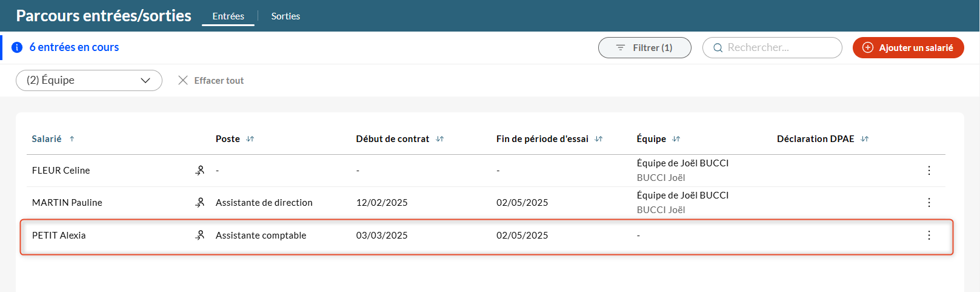Select the Entrées tab
The width and height of the screenshot is (980, 292).
coord(228,16)
